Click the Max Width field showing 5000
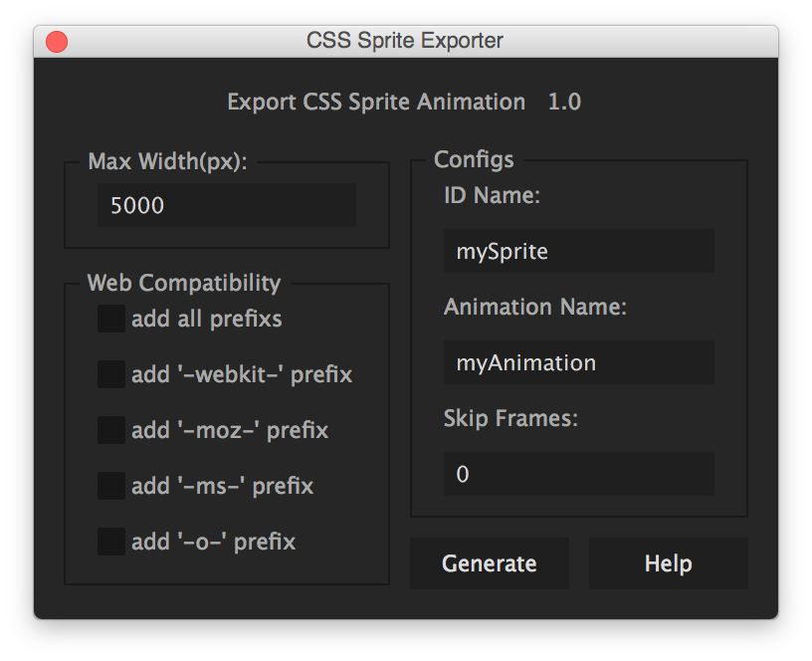This screenshot has height=661, width=812. click(x=226, y=205)
